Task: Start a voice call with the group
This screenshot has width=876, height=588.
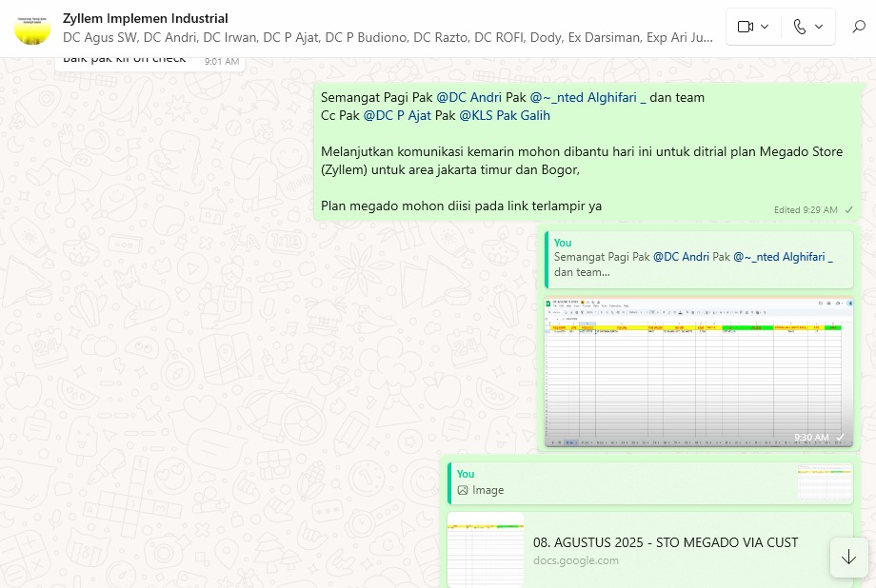Action: click(x=799, y=27)
